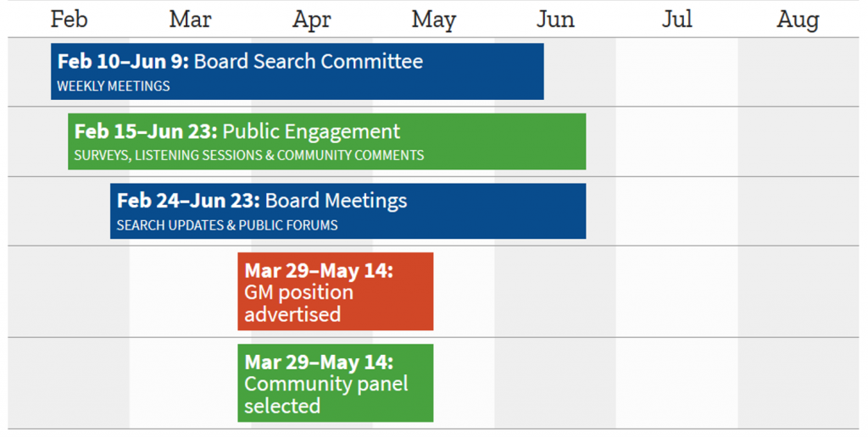Click the WEEKLY MEETINGS subtitle text

pos(114,86)
